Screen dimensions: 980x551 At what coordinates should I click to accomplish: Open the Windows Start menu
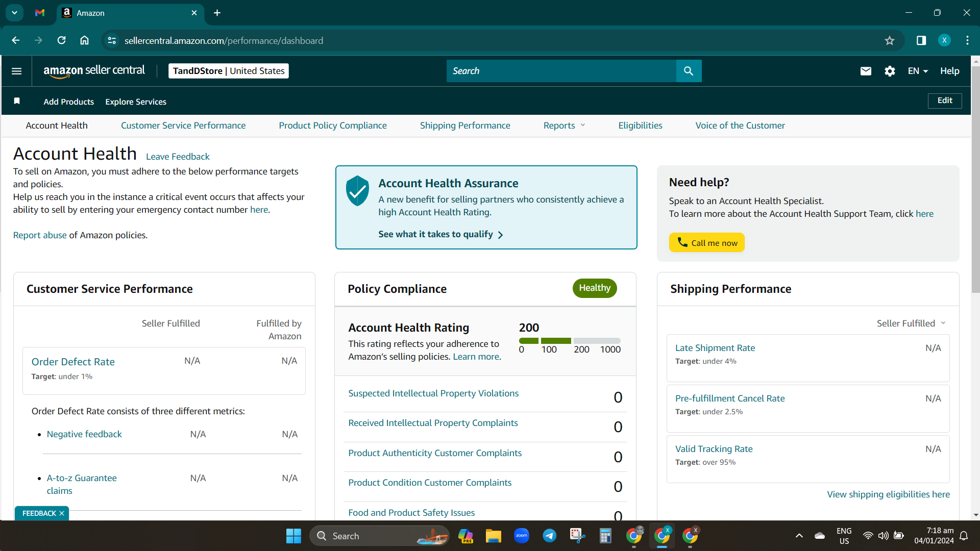pos(293,536)
